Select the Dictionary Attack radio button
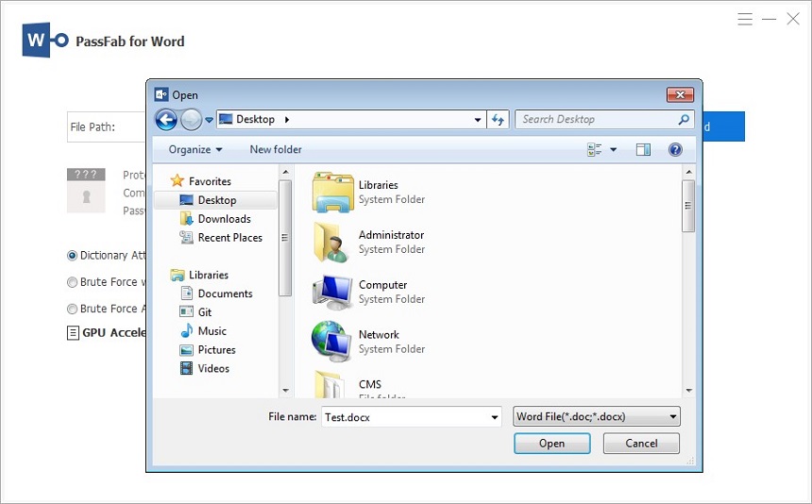812x504 pixels. click(73, 256)
